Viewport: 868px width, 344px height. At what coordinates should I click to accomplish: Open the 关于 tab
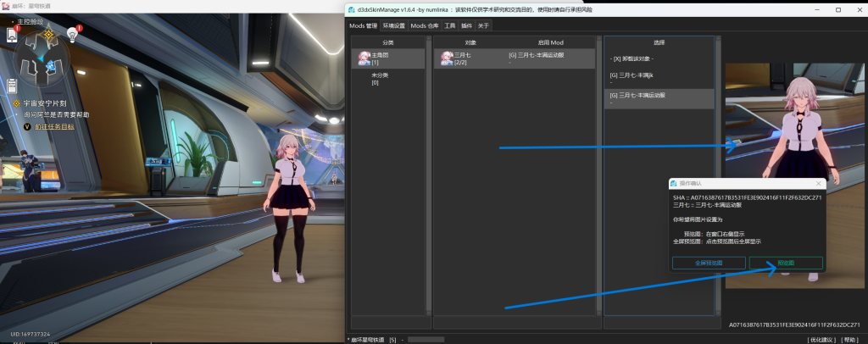tap(483, 26)
